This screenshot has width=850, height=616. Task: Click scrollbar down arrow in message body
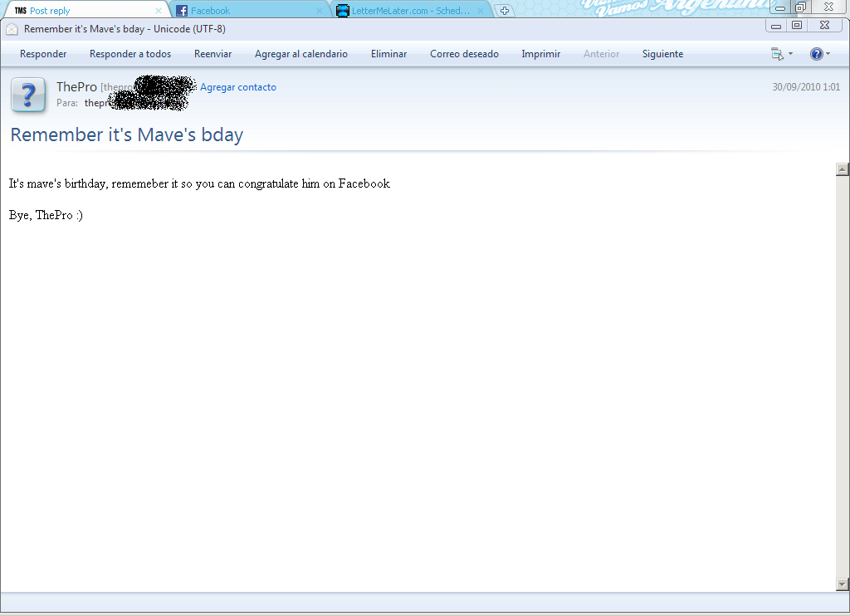point(842,584)
